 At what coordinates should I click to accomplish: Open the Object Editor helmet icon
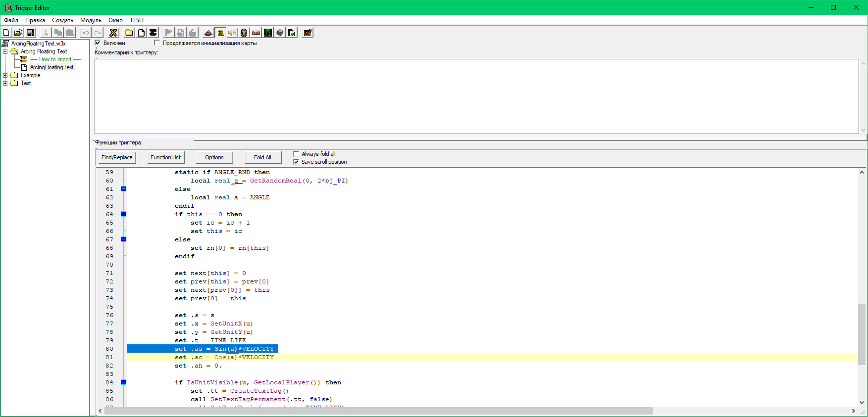[x=244, y=33]
